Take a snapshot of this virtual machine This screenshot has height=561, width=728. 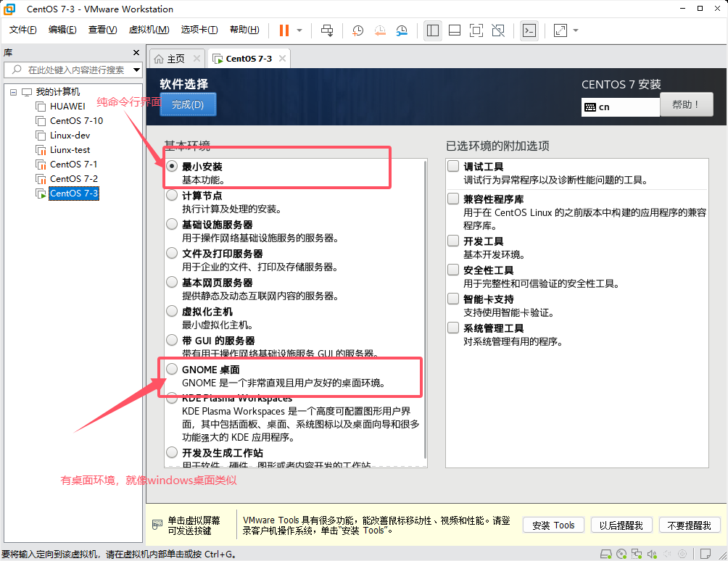click(357, 30)
